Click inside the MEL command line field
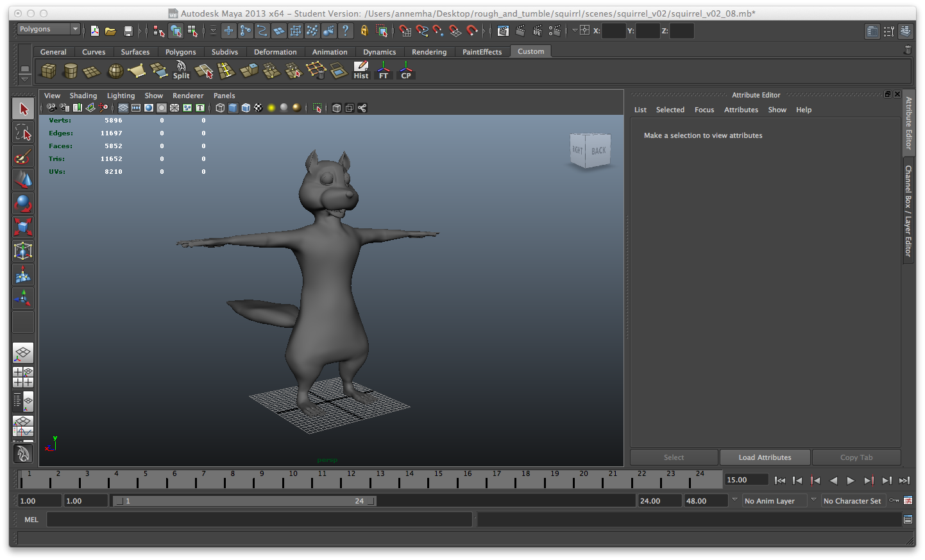 click(257, 520)
